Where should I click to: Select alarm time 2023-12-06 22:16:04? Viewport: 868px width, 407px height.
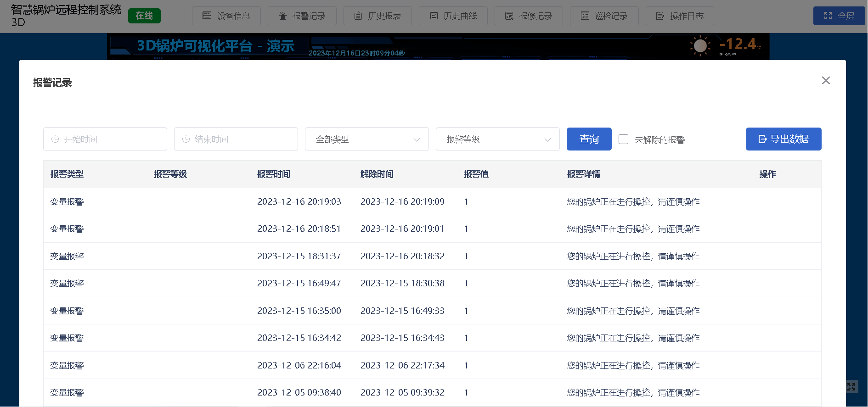pyautogui.click(x=299, y=366)
